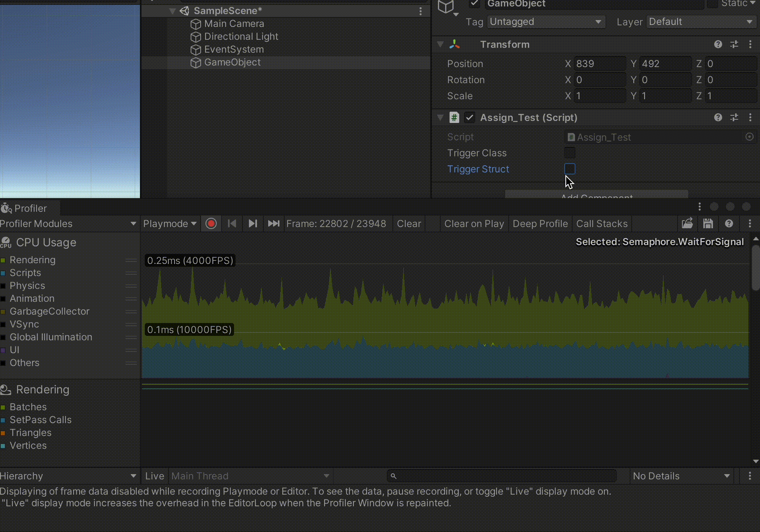Open Assign_Test component options menu

750,117
